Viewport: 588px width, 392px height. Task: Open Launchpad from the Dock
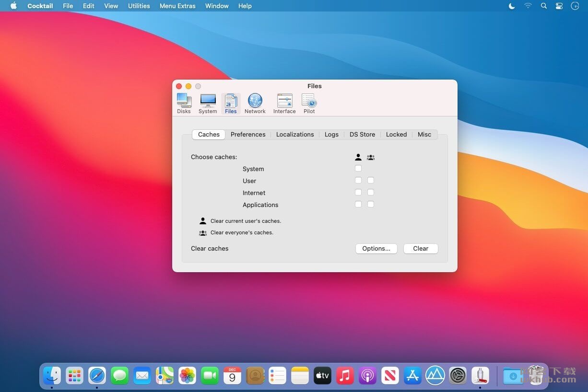(74, 376)
